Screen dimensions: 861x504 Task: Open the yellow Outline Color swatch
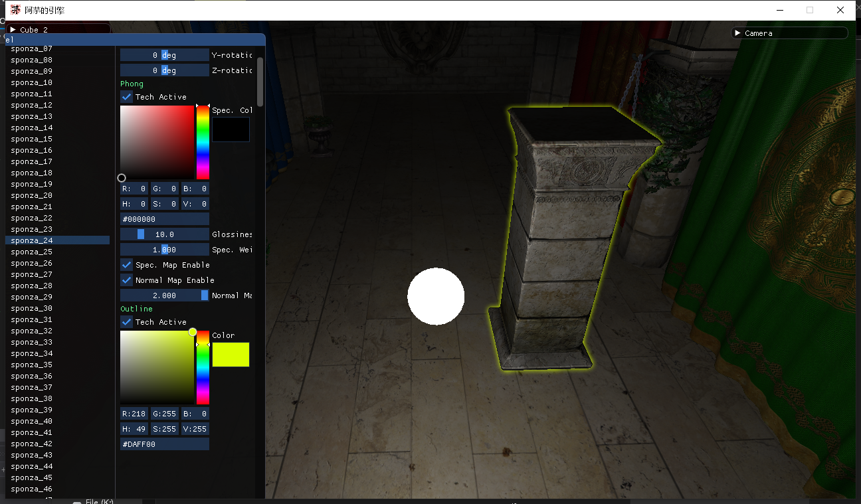[x=231, y=355]
